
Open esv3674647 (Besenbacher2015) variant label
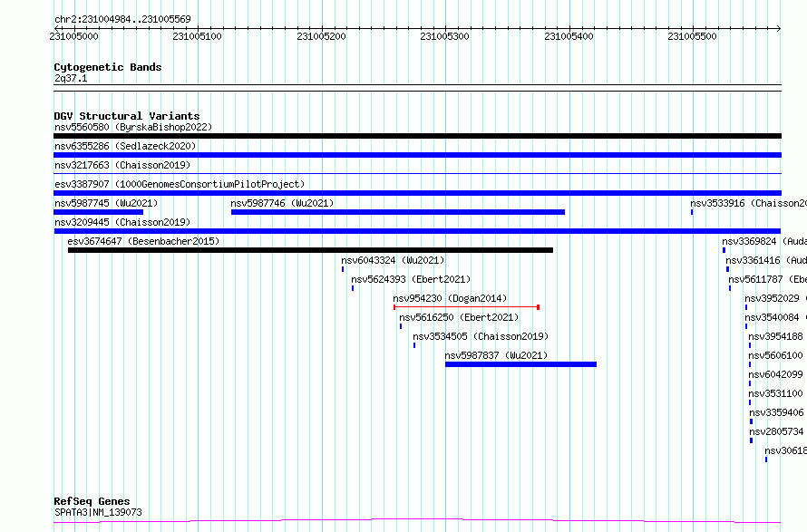143,241
